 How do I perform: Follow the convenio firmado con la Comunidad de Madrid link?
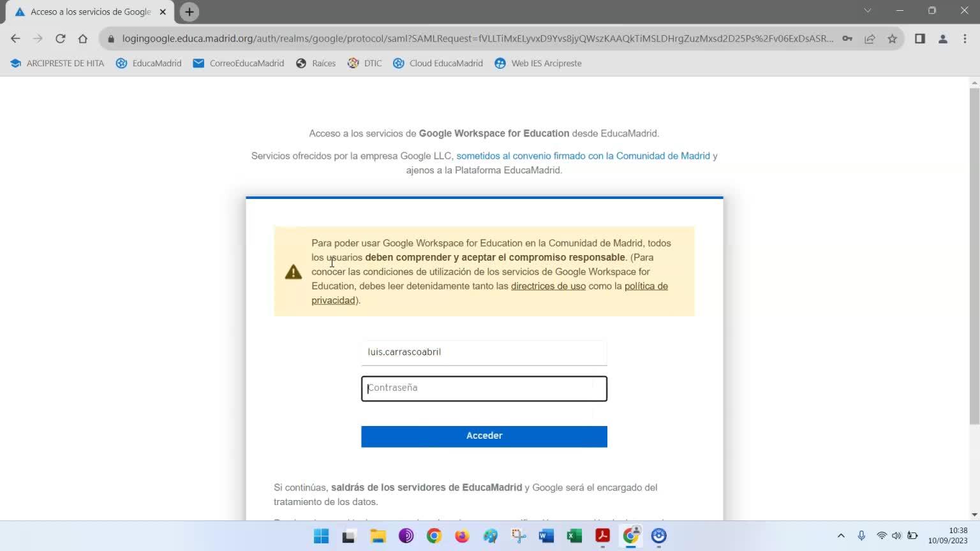(x=583, y=156)
